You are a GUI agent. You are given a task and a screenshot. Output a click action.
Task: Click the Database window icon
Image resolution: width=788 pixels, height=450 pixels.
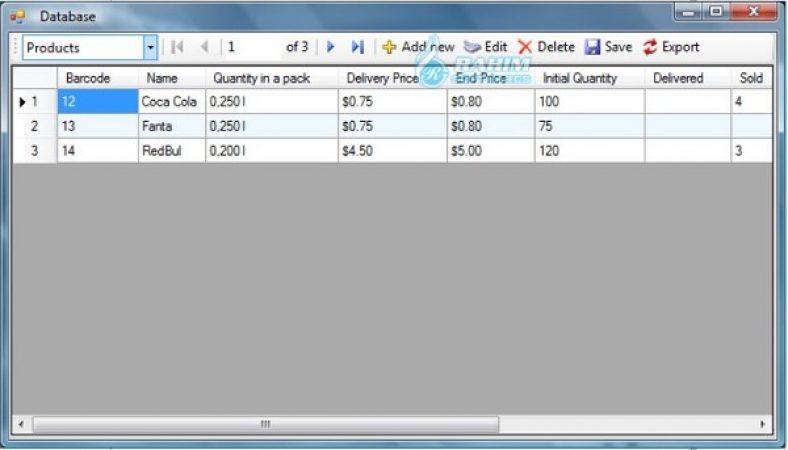pyautogui.click(x=17, y=17)
